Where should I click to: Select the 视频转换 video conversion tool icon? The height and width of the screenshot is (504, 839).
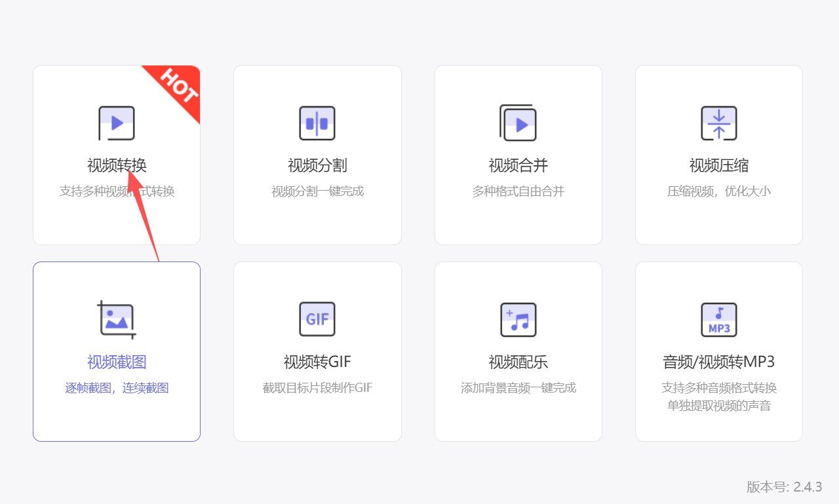pos(117,123)
